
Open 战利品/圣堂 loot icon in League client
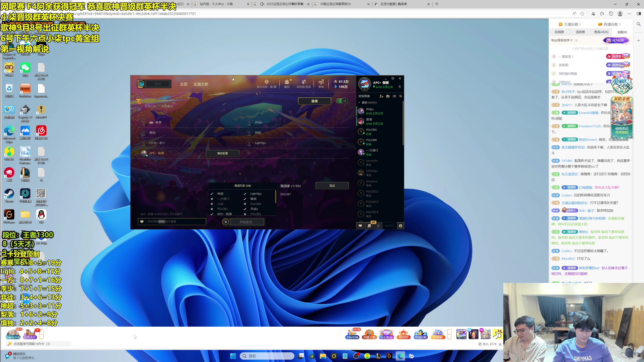(x=304, y=83)
